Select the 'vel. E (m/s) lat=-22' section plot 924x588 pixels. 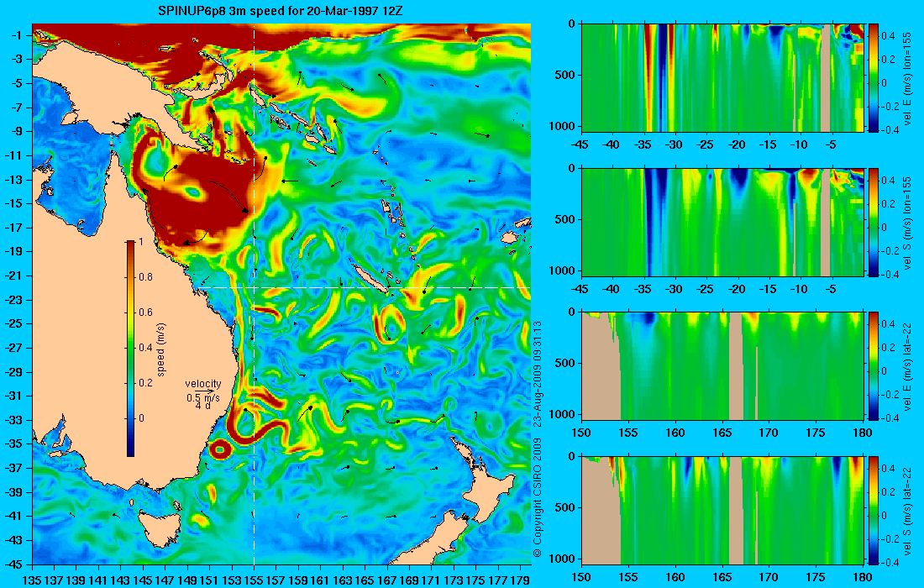(x=722, y=365)
